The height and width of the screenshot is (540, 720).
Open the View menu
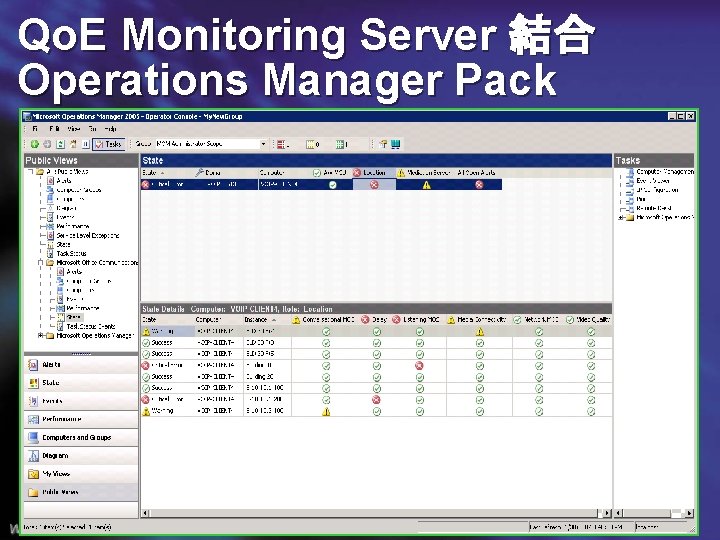coord(73,129)
